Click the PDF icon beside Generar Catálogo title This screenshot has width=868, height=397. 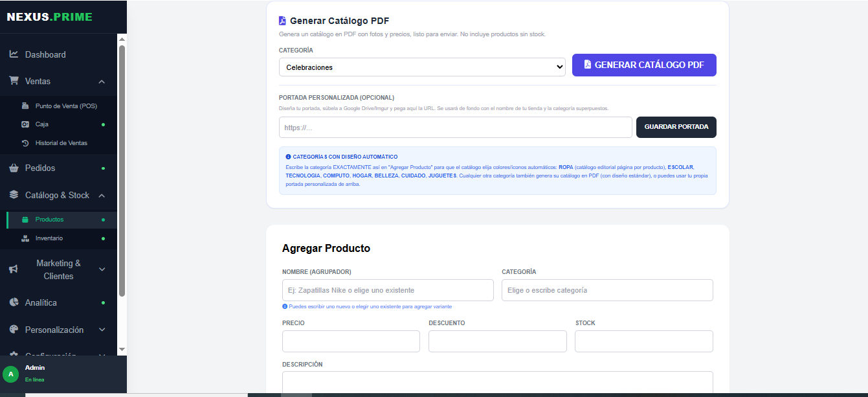coord(282,21)
